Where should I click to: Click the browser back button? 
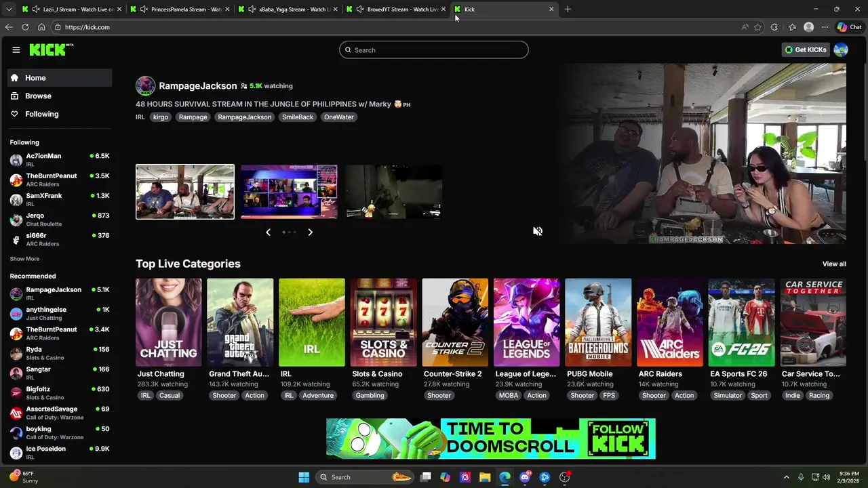click(x=9, y=27)
